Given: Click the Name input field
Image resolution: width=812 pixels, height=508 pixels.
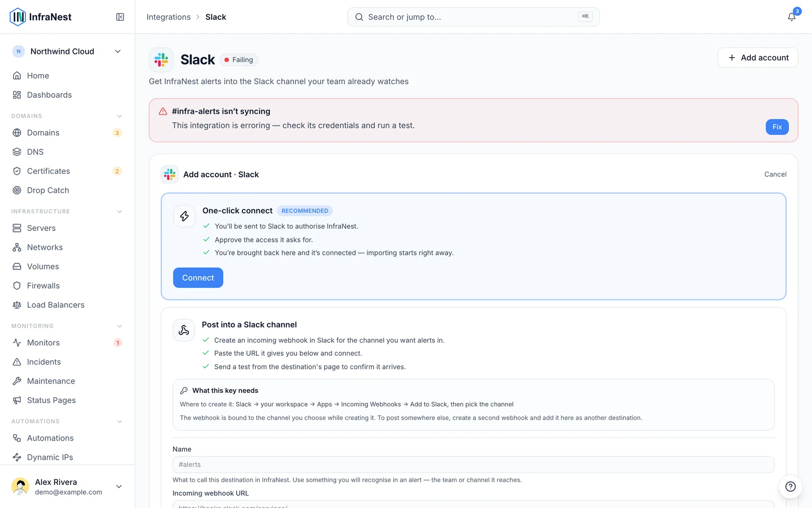Looking at the screenshot, I should (473, 465).
